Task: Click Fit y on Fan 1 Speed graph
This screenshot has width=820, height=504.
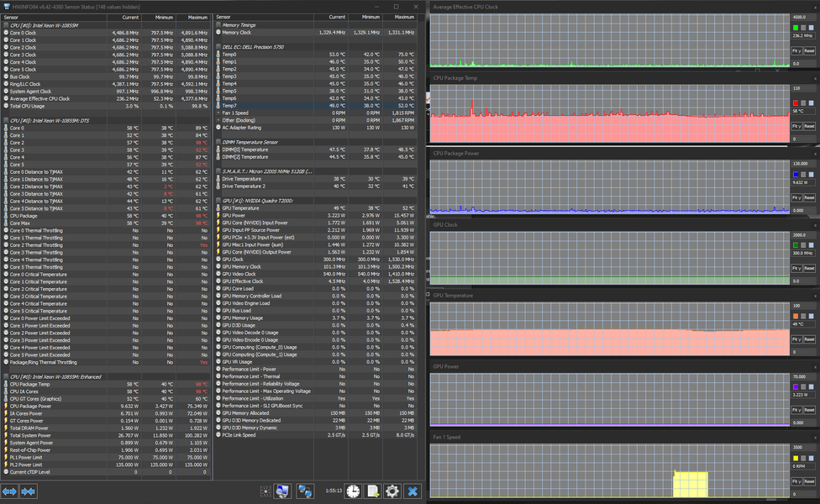Action: coord(796,481)
